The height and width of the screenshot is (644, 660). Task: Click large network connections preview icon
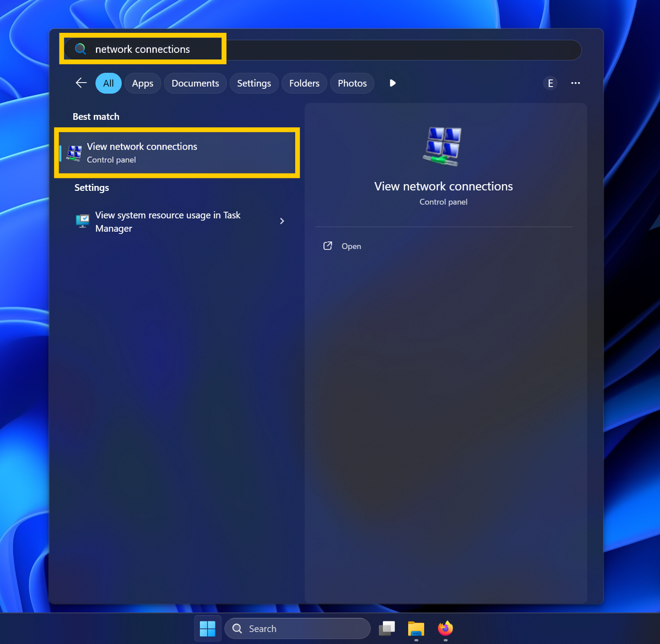click(x=442, y=146)
